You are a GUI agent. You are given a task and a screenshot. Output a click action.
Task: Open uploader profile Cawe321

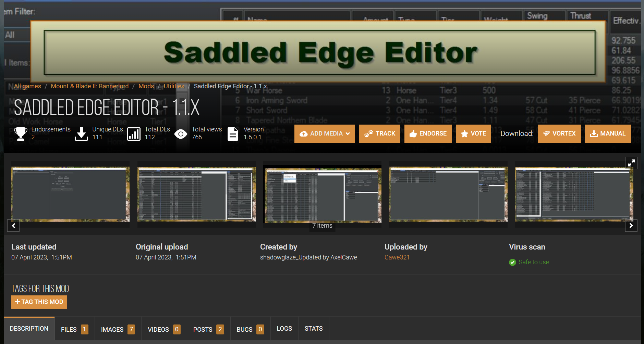coord(397,257)
